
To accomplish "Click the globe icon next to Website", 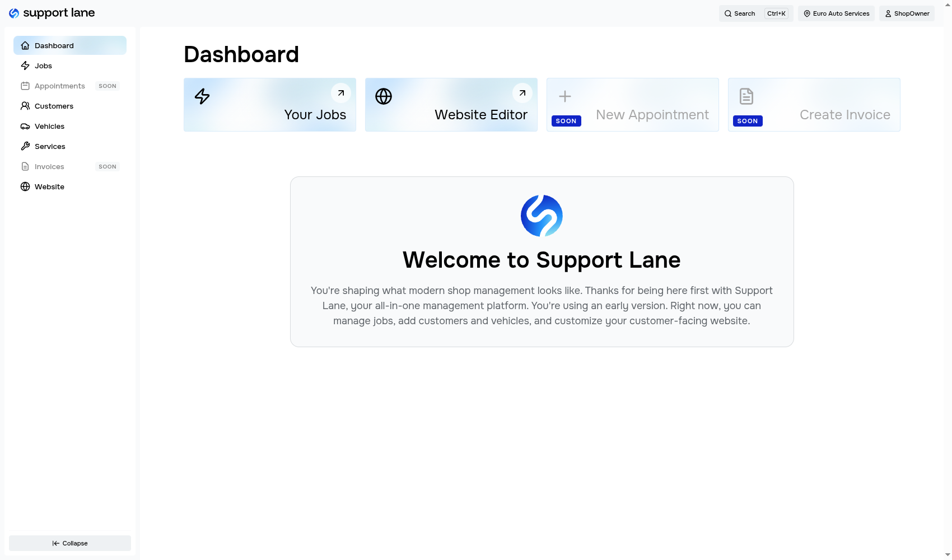I will tap(25, 186).
